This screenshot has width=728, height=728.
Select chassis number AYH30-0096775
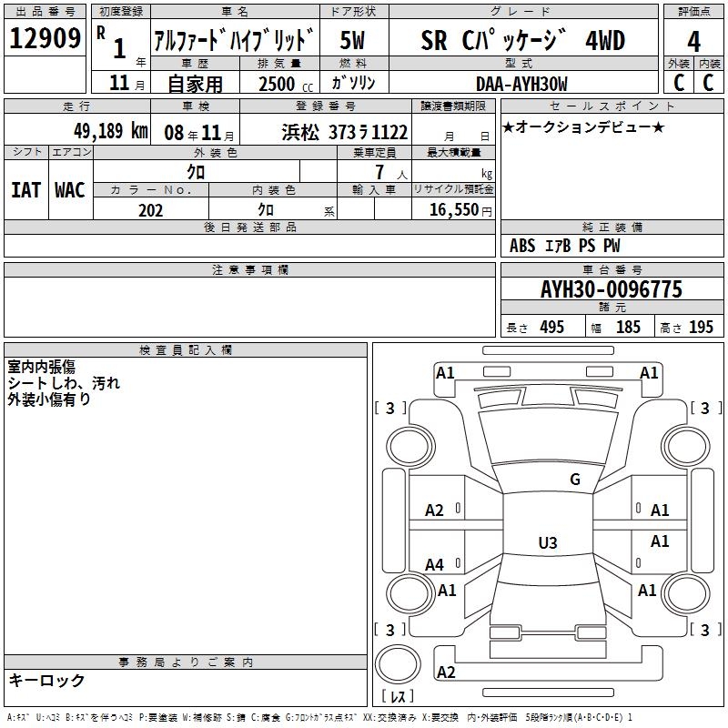click(611, 289)
